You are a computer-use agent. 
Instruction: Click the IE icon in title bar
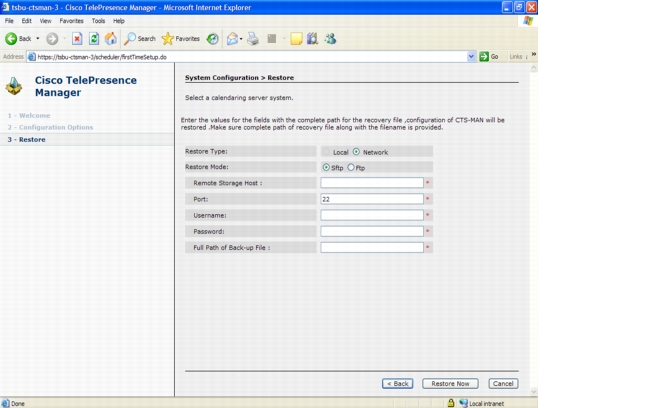[x=5, y=7]
